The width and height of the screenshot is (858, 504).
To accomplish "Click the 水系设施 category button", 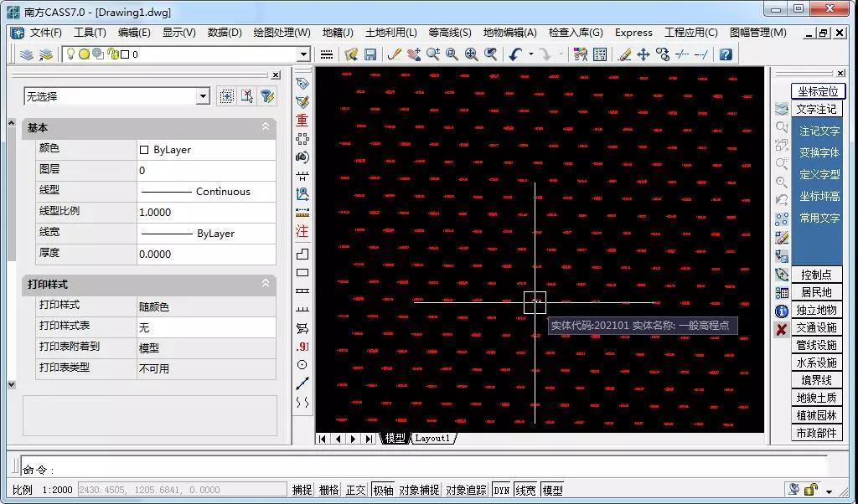I will coord(816,363).
